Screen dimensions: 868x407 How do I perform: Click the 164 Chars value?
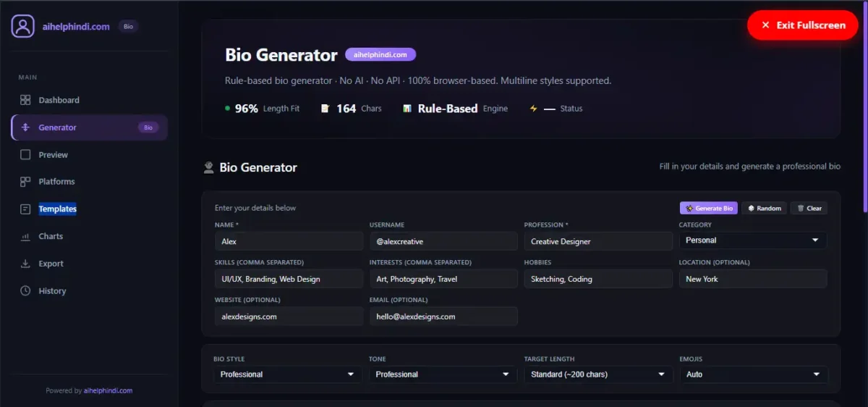point(346,109)
